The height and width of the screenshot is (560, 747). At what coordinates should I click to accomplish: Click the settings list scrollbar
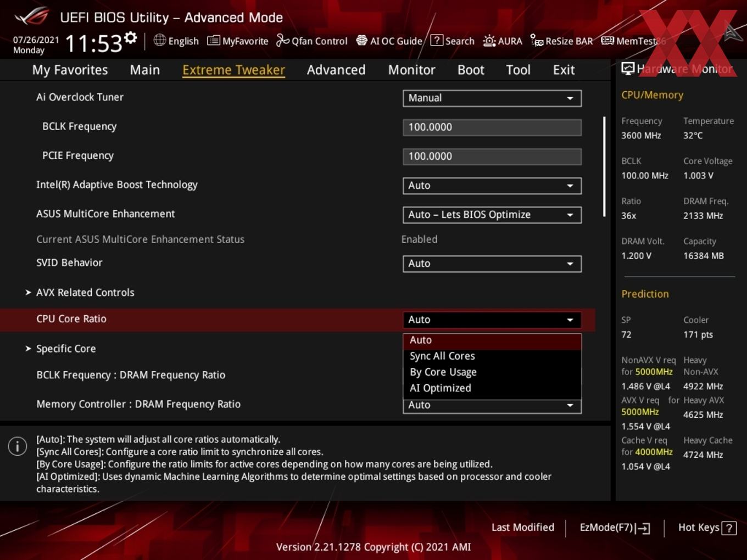click(604, 166)
